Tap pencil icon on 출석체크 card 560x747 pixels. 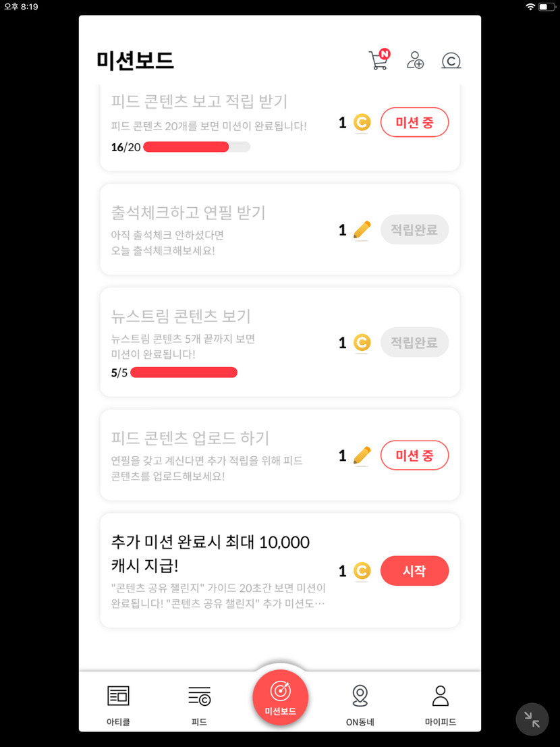pos(362,230)
